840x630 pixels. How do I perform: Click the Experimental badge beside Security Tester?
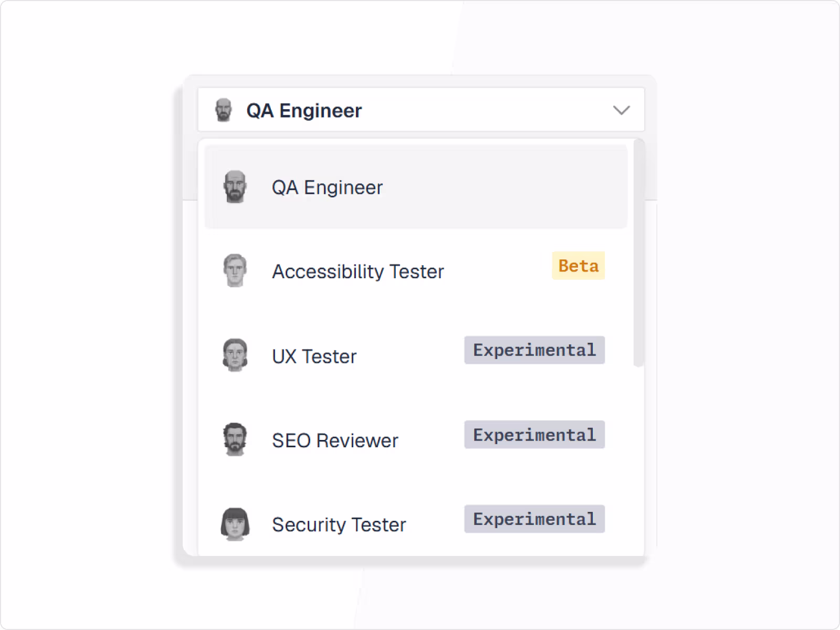[534, 519]
